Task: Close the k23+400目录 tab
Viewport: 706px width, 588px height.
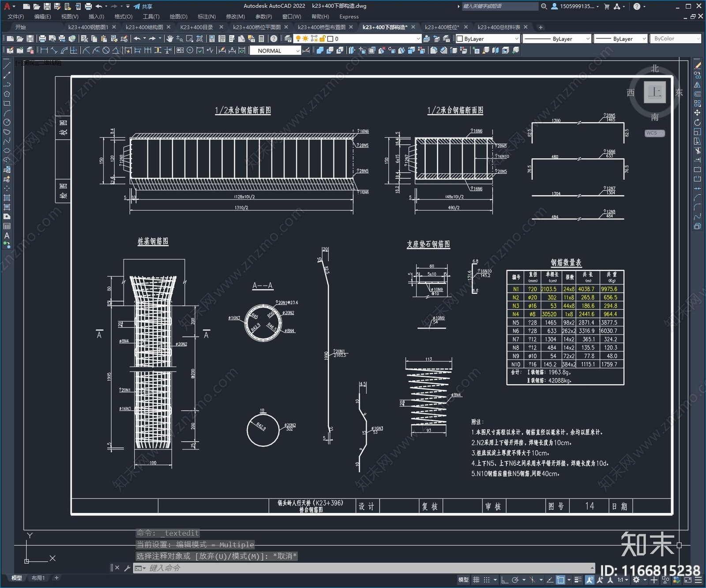Action: 222,27
